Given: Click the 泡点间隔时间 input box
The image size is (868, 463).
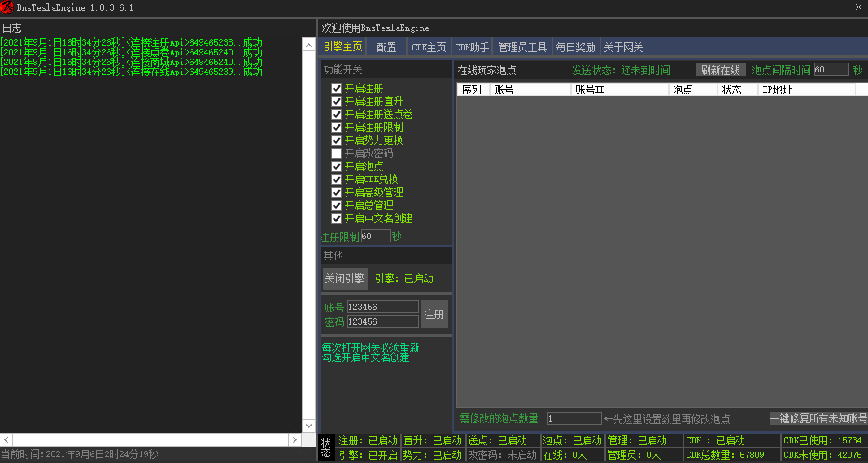Looking at the screenshot, I should click(x=830, y=70).
